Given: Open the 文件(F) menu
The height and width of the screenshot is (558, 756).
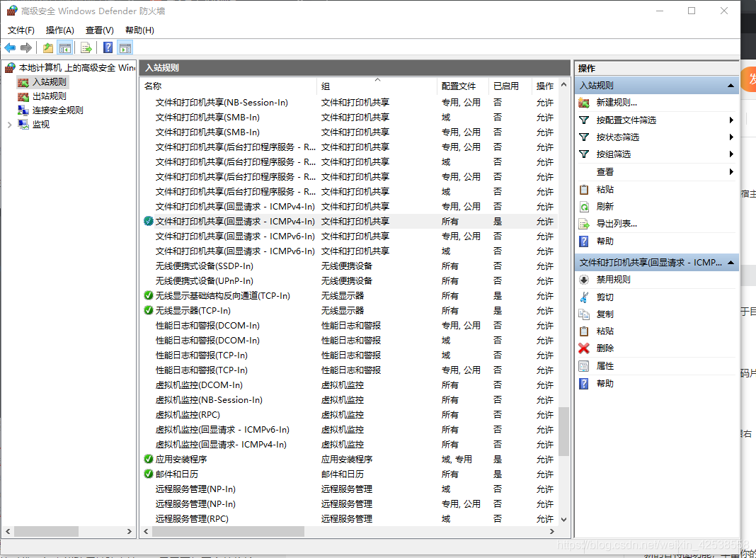Looking at the screenshot, I should [21, 30].
